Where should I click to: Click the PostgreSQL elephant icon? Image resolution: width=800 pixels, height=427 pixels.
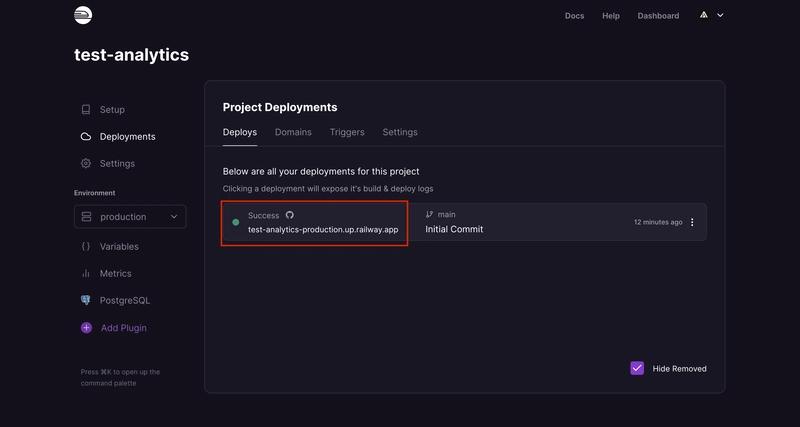[86, 300]
